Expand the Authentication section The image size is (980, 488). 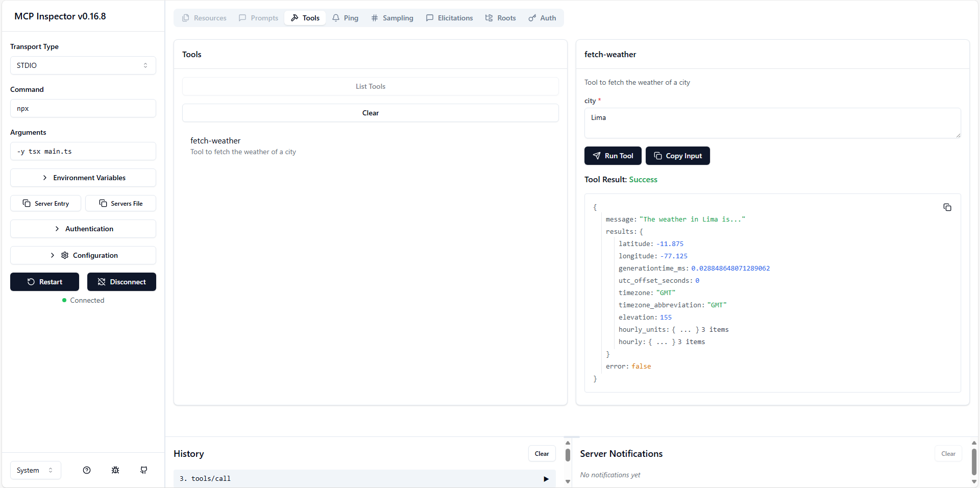point(83,229)
